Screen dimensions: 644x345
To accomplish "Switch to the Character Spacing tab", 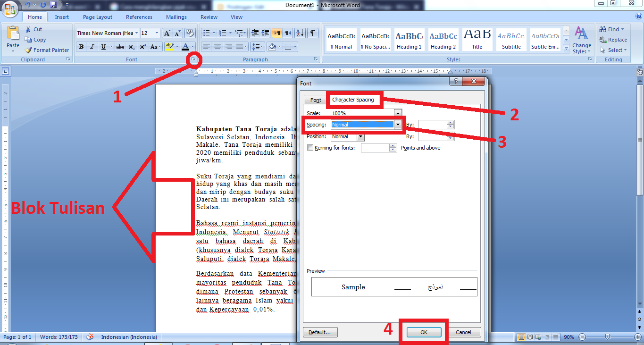I will 354,100.
